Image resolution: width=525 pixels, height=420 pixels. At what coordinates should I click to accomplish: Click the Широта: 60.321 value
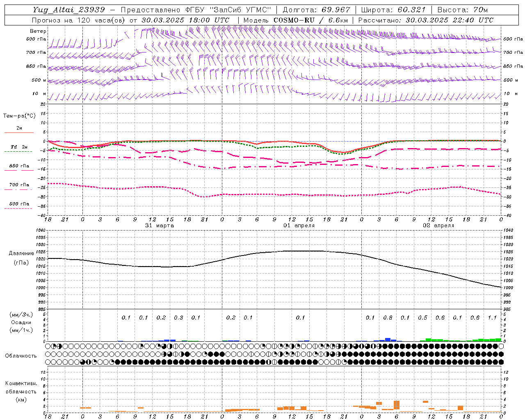point(393,10)
